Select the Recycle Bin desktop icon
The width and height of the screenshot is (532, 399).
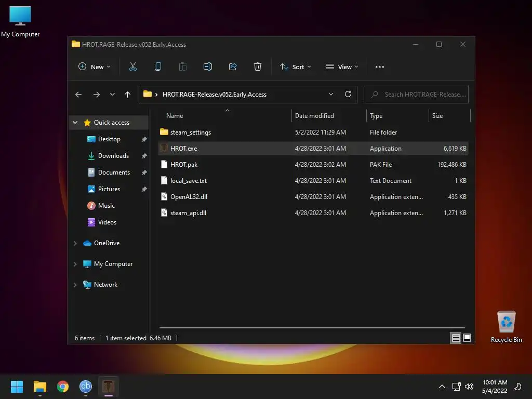pos(506,326)
